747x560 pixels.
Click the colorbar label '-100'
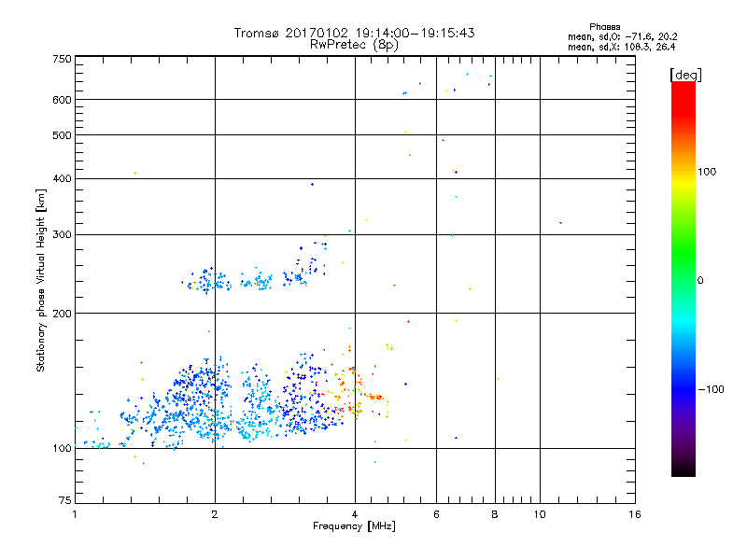[x=711, y=389]
